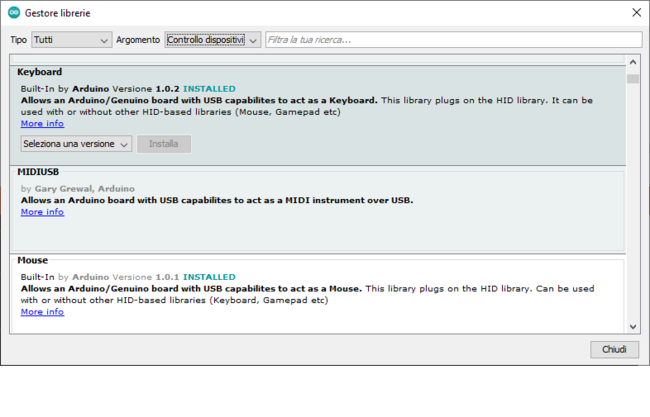This screenshot has height=417, width=650.
Task: Open More info link for Keyboard library
Action: pyautogui.click(x=42, y=124)
